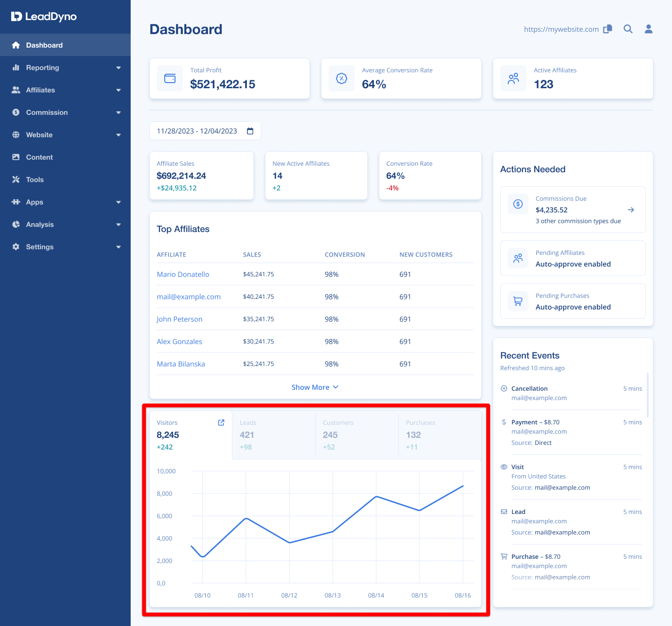Click the Recent Events scrollbar
The height and width of the screenshot is (626, 672).
click(x=647, y=395)
